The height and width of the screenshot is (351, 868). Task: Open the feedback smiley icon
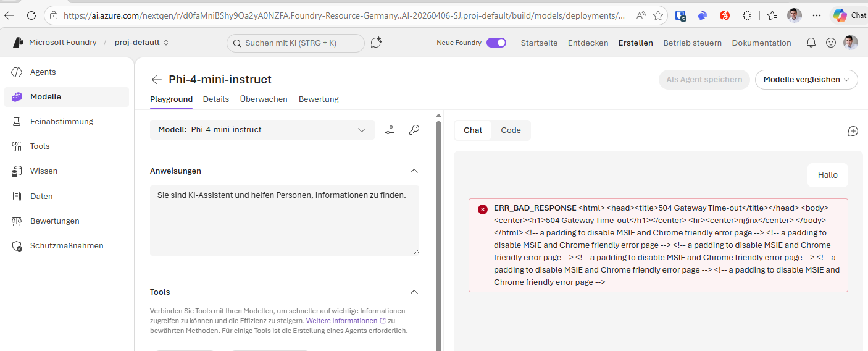(x=831, y=43)
